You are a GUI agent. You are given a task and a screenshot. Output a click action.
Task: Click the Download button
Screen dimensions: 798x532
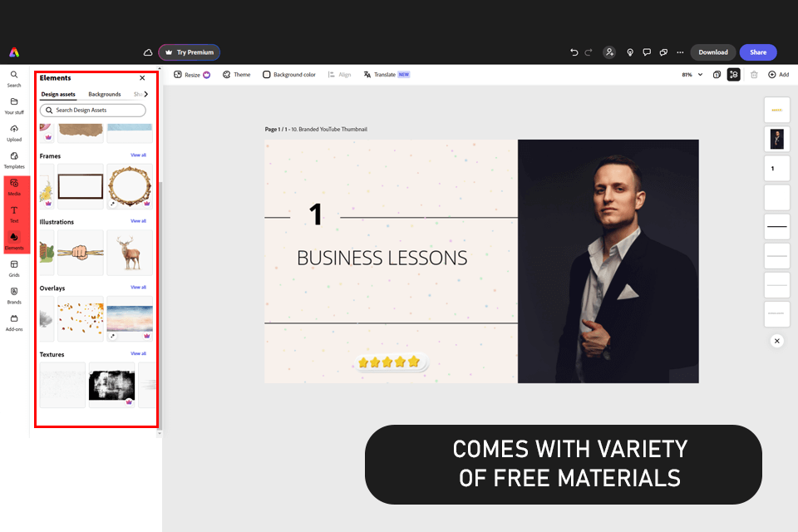coord(712,52)
